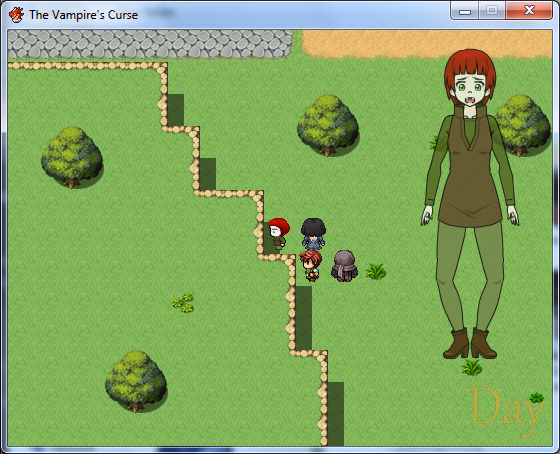Screen dimensions: 560x454
Task: Click the tree on the left plateau
Action: (x=72, y=157)
